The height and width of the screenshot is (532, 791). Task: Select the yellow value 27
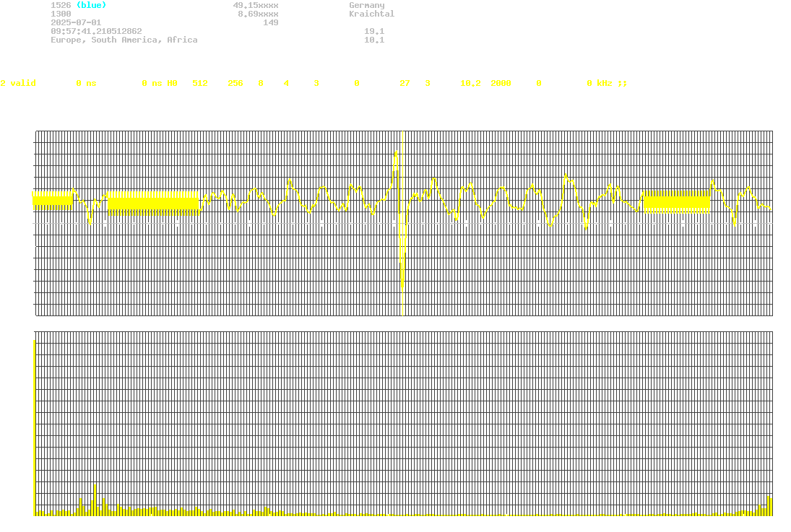click(405, 83)
